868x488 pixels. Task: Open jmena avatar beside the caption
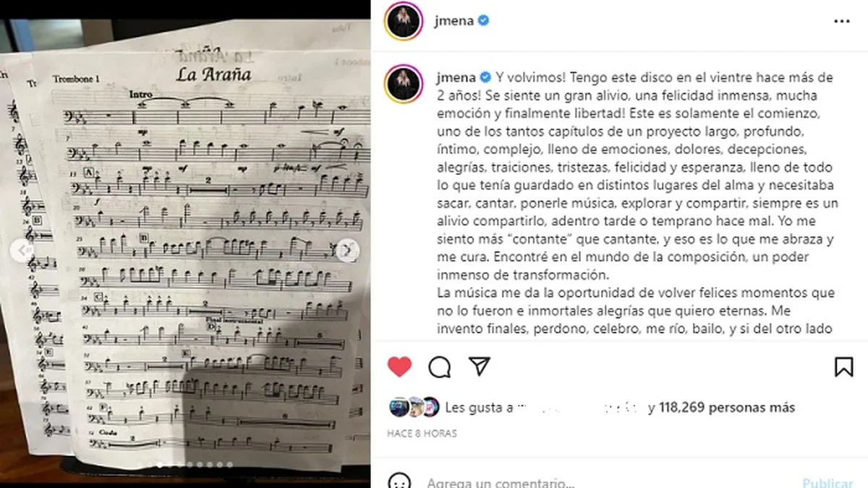pyautogui.click(x=404, y=83)
